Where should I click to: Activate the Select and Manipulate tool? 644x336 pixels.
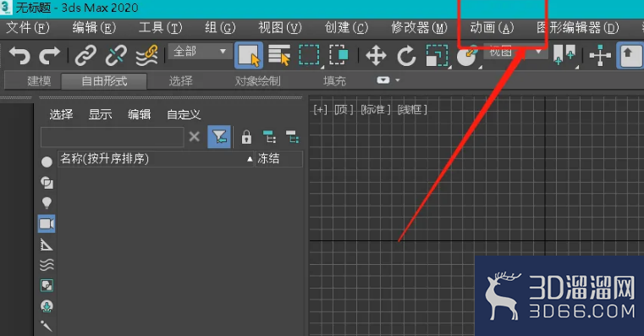600,56
